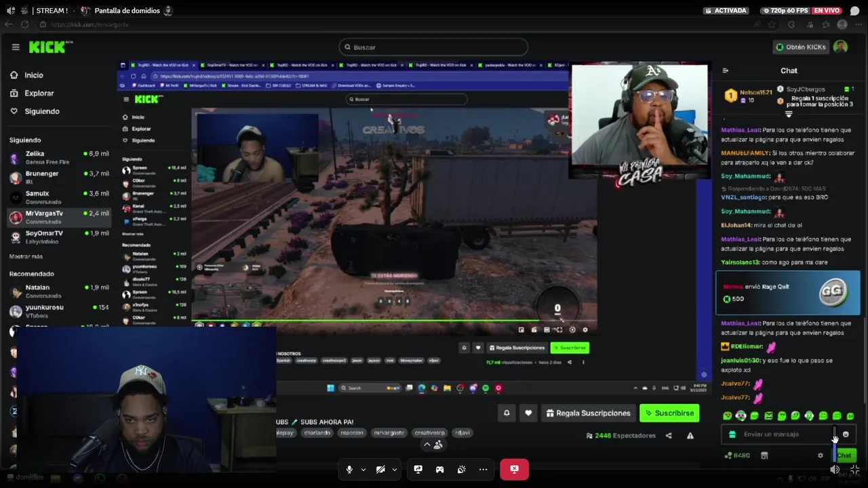
Task: Click inner VOD green progress bar
Action: click(x=366, y=321)
